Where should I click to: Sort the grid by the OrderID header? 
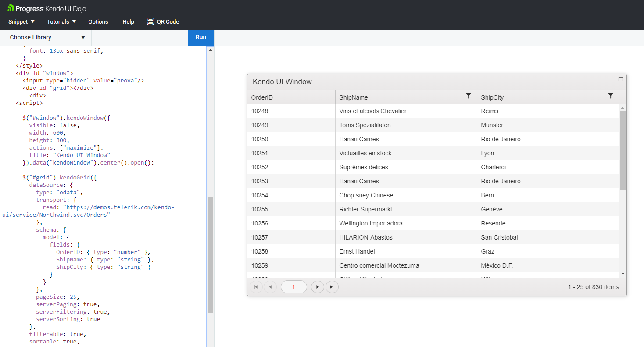click(262, 97)
